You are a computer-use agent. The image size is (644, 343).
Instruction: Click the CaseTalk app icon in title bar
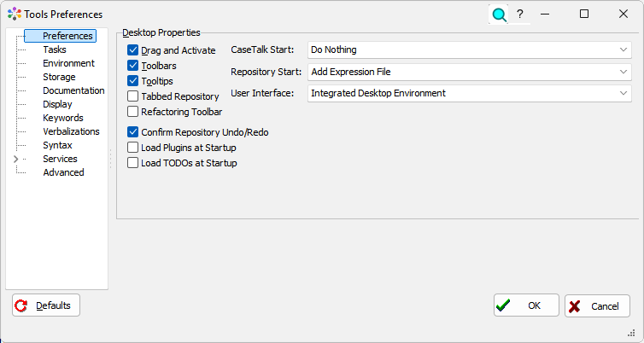point(15,15)
